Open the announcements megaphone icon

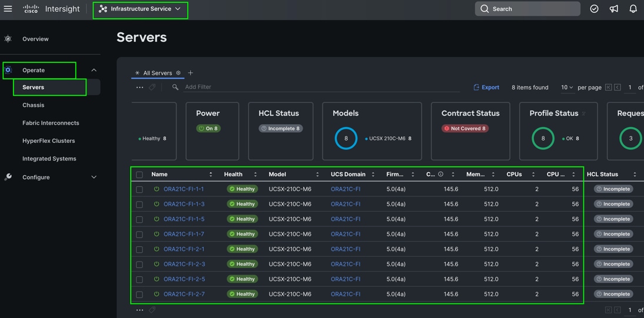pos(613,9)
